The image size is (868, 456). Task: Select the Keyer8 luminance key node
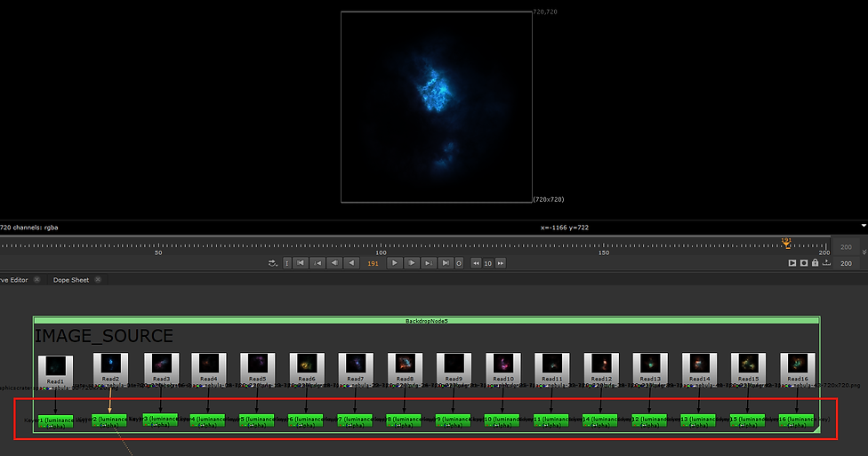[404, 420]
